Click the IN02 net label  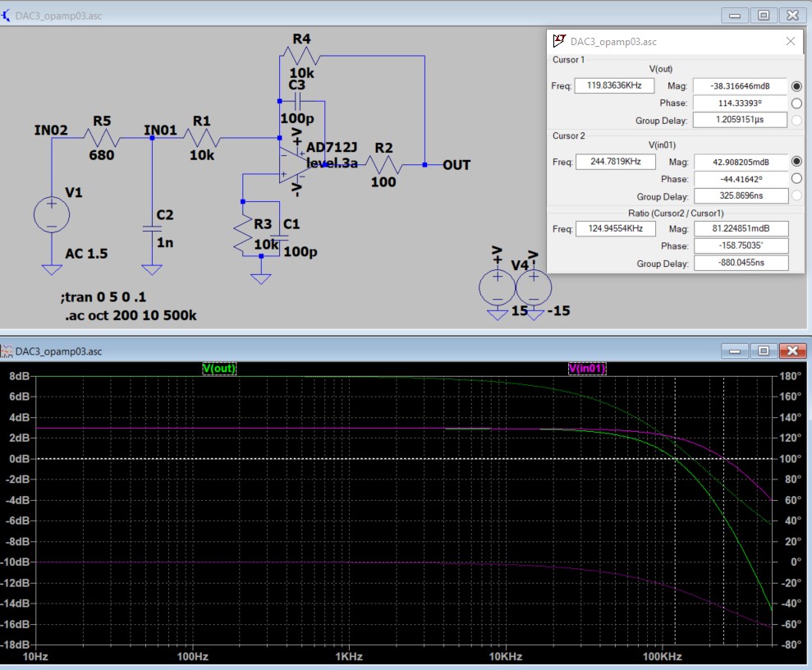coord(51,130)
